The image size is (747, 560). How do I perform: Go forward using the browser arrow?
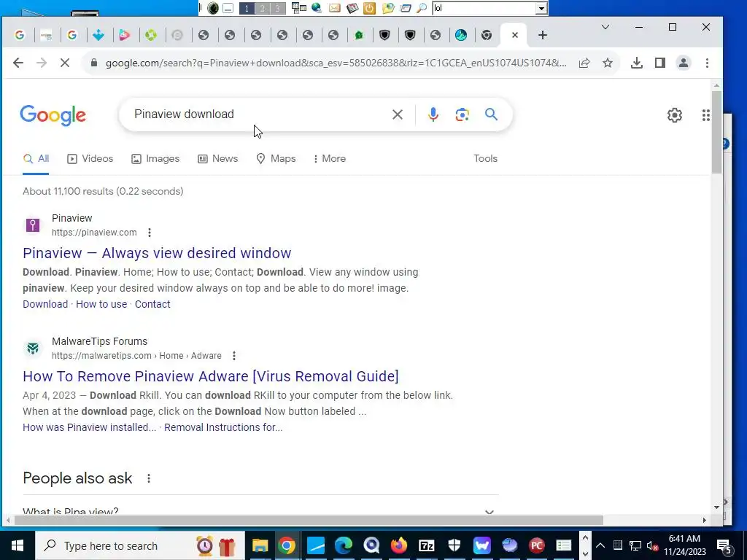[42, 63]
